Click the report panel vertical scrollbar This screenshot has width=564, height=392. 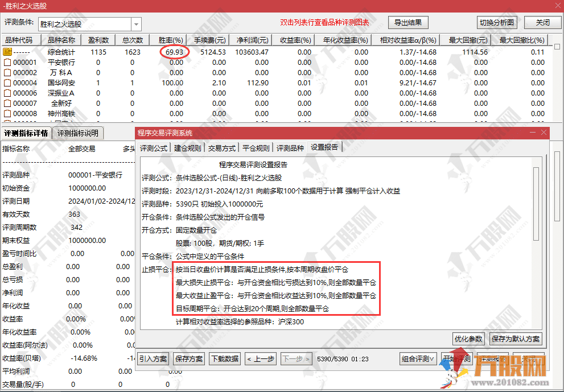click(x=536, y=204)
